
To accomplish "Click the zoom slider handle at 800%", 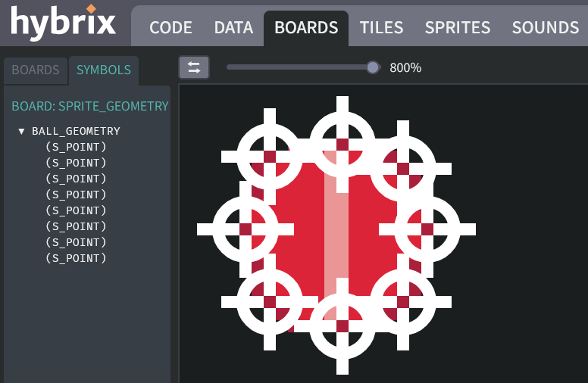I will [x=373, y=67].
